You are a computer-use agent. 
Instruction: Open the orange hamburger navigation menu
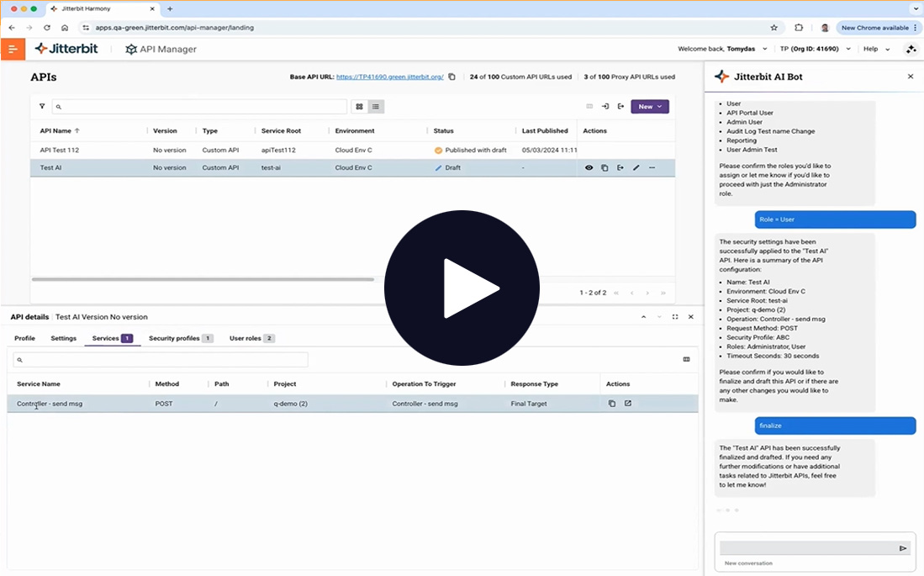(13, 49)
